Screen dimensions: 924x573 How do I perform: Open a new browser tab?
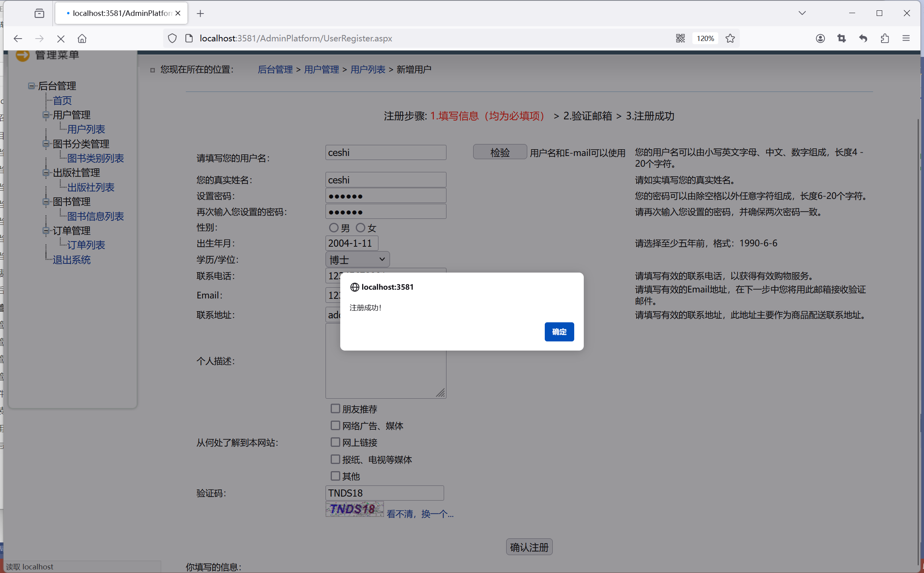[200, 14]
